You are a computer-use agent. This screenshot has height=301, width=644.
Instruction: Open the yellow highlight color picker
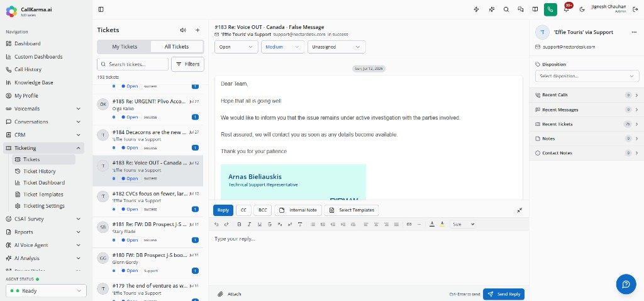pos(442,225)
